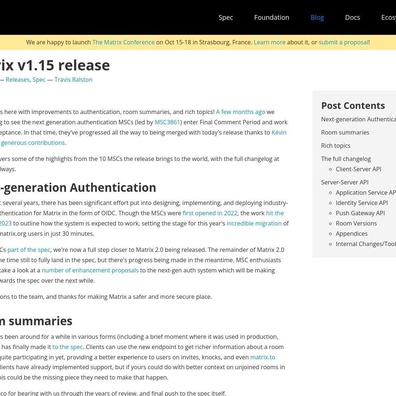Click the '-generation Authentication' section heading
Image resolution: width=396 pixels, height=396 pixels.
(78, 188)
